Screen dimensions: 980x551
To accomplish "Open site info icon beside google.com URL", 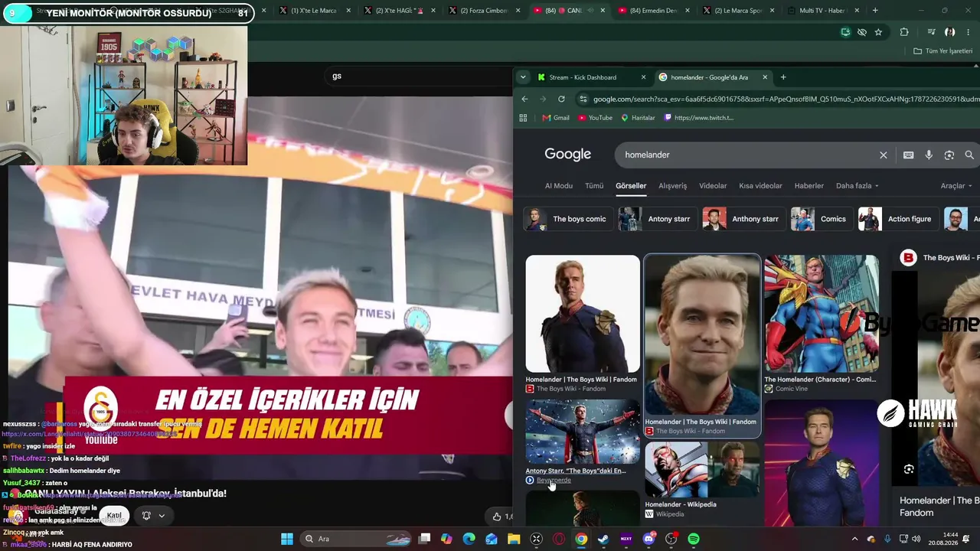I will (x=583, y=99).
